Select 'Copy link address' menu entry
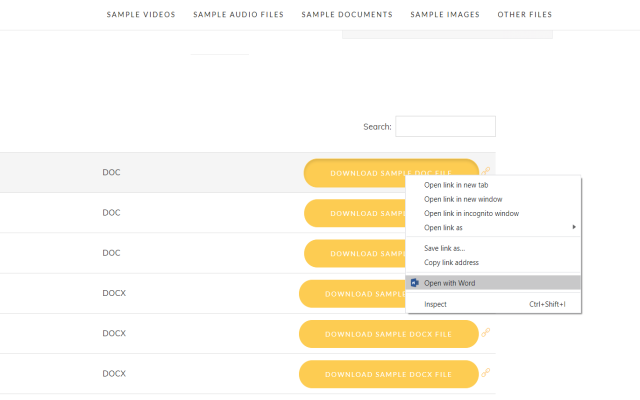Viewport: 640px width, 400px height. [x=451, y=262]
